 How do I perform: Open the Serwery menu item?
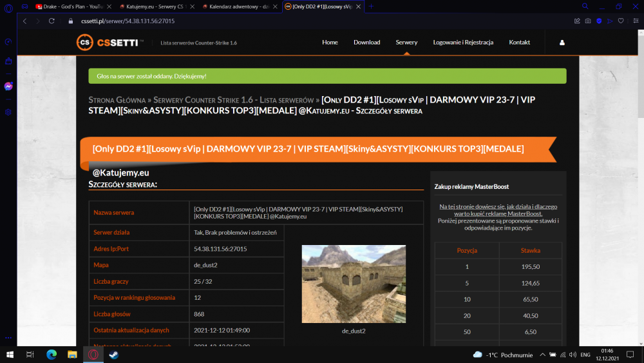(x=406, y=43)
